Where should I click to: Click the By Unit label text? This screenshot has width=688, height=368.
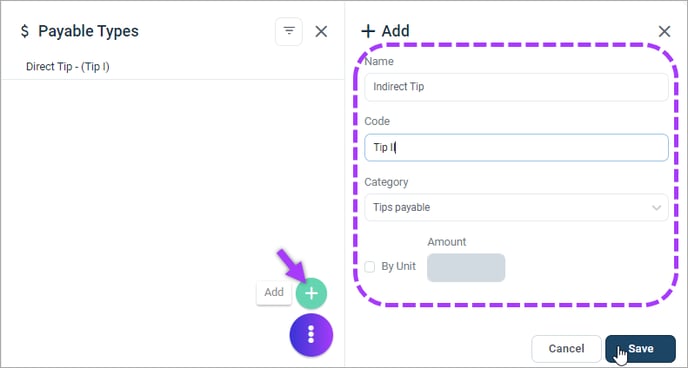[x=398, y=266]
